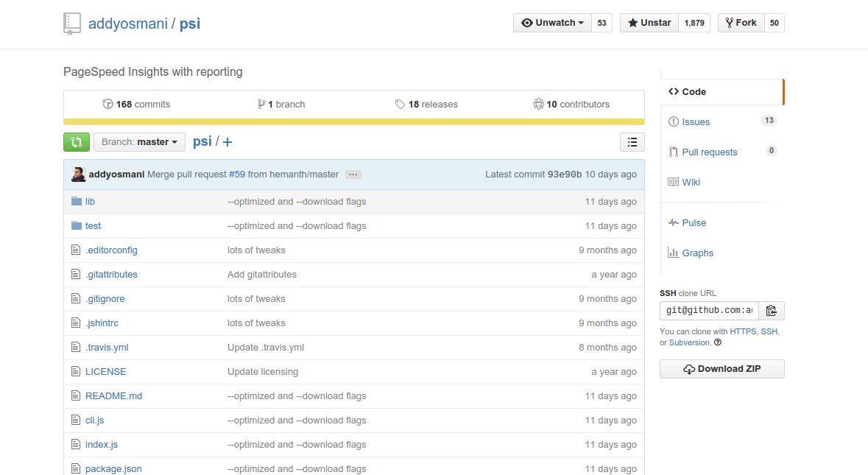View the 18 releases
The image size is (868, 475).
click(426, 105)
